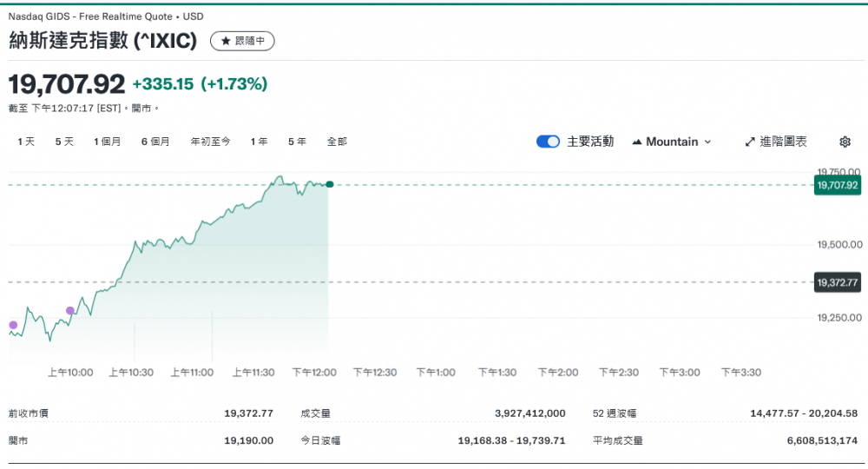868x469 pixels.
Task: Click the 19,707.92 green price label on axis
Action: pyautogui.click(x=837, y=185)
